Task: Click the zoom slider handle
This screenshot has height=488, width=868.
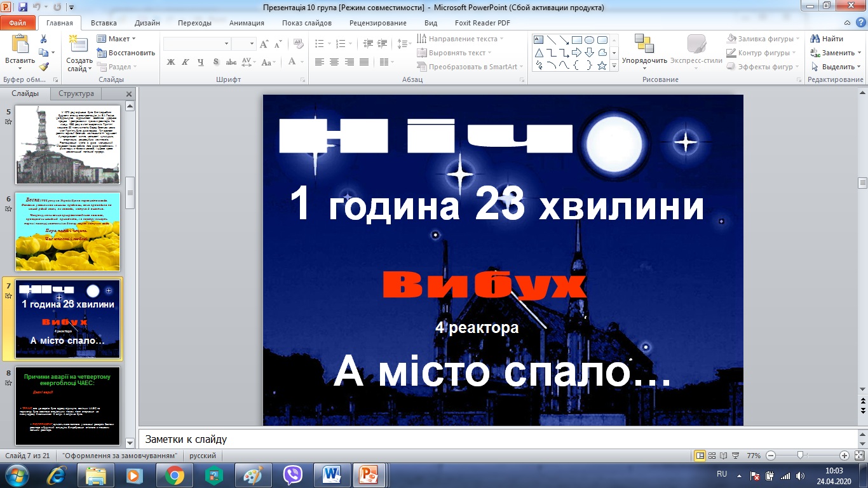Action: point(800,455)
